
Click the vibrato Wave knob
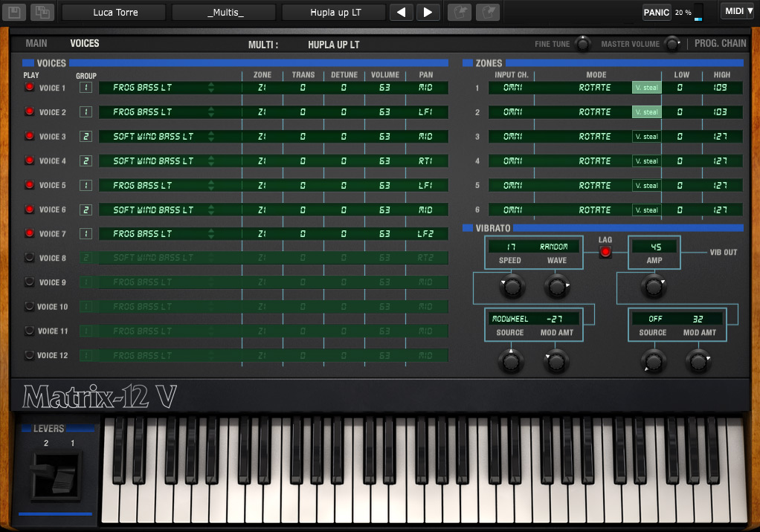[557, 287]
